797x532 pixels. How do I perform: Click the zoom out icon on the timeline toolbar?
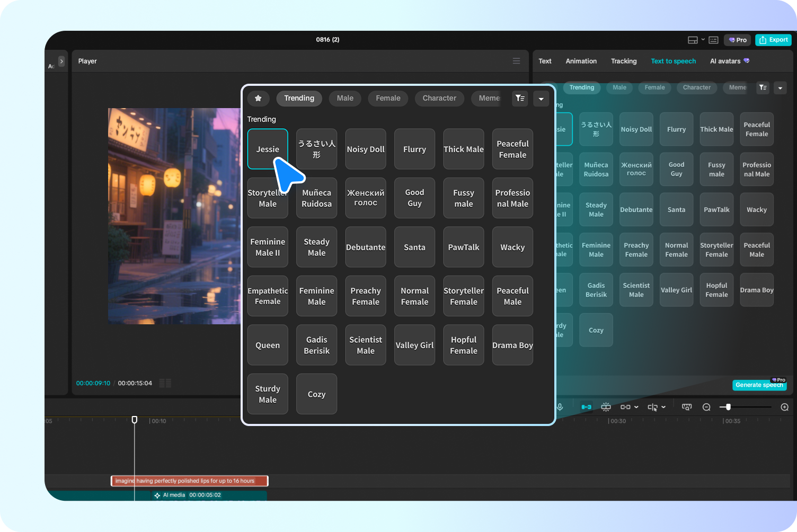tap(706, 407)
